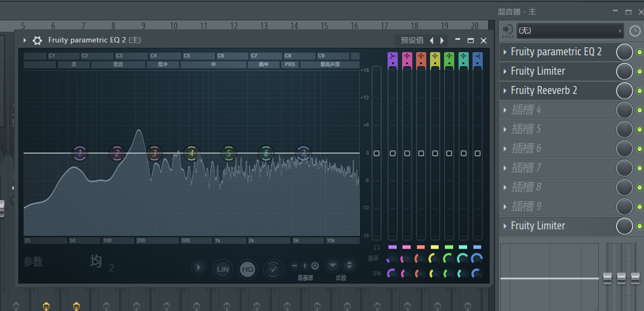Screen dimensions: 644x311
Task: Click the PRS frequency range label
Action: (x=290, y=64)
